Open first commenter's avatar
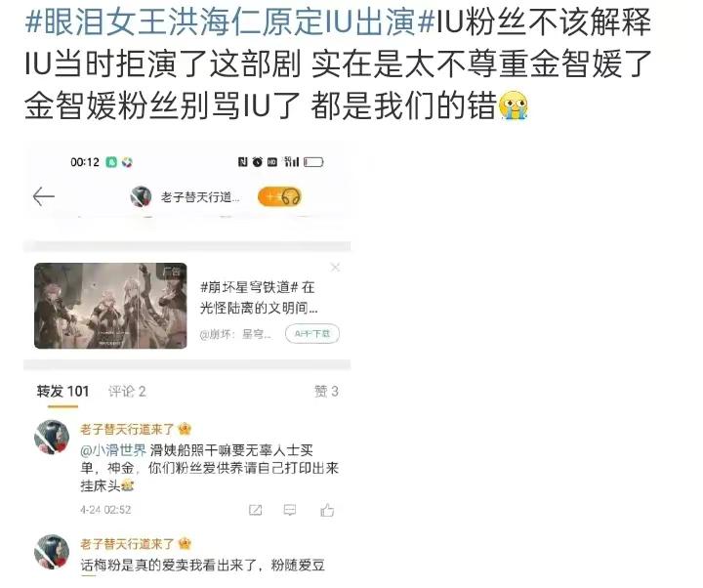The image size is (703, 588). pos(52,437)
